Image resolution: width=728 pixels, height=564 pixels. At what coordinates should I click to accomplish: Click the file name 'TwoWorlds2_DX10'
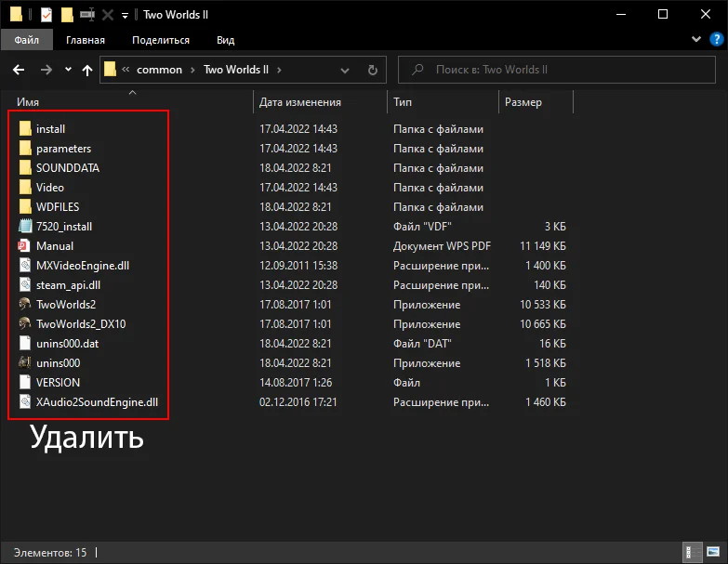pos(81,324)
